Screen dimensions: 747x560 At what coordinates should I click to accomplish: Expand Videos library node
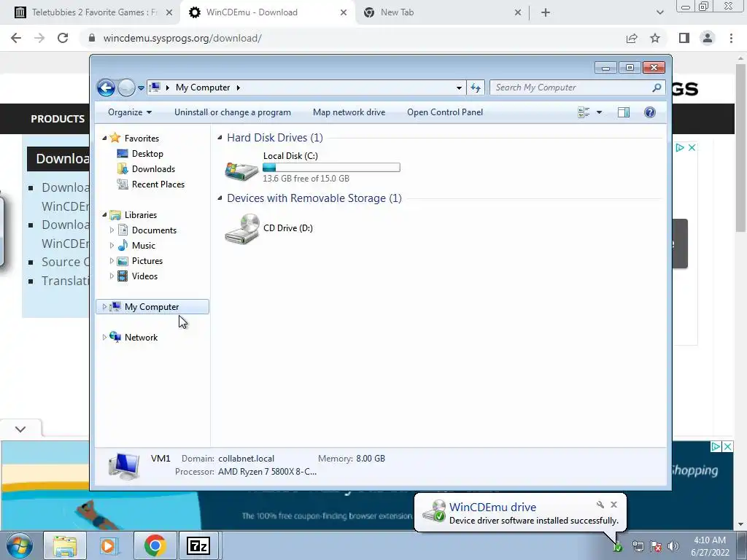click(112, 276)
